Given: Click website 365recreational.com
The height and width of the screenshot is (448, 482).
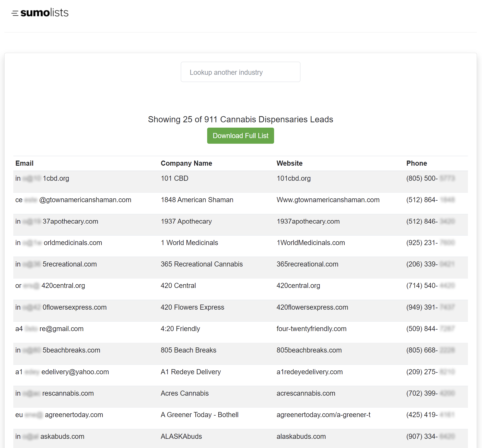Looking at the screenshot, I should [x=307, y=264].
